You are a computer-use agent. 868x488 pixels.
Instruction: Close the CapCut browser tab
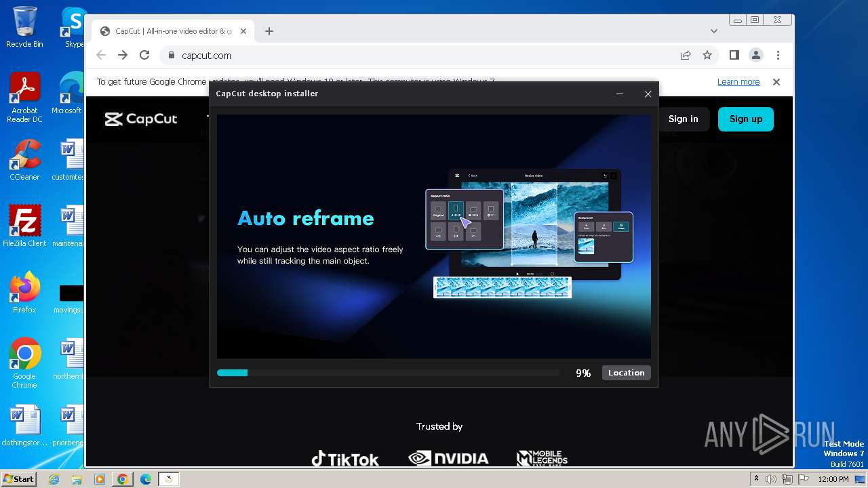(x=244, y=31)
